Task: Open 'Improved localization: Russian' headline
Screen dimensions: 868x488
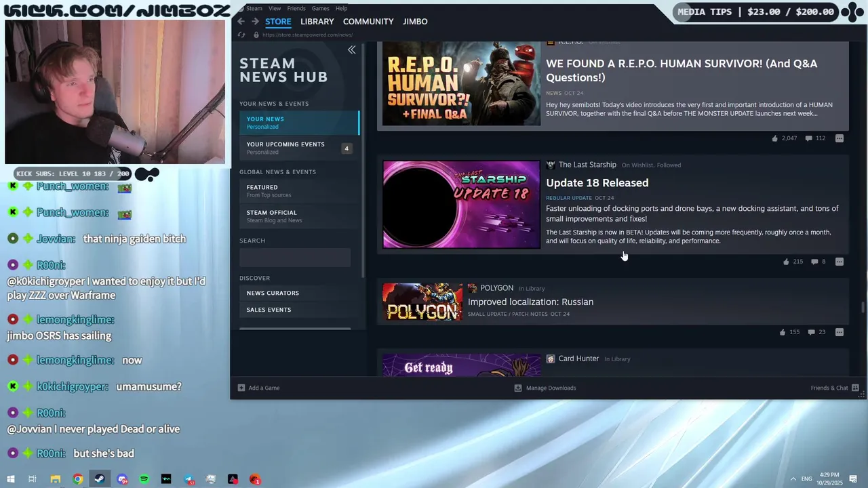Action: pyautogui.click(x=530, y=302)
